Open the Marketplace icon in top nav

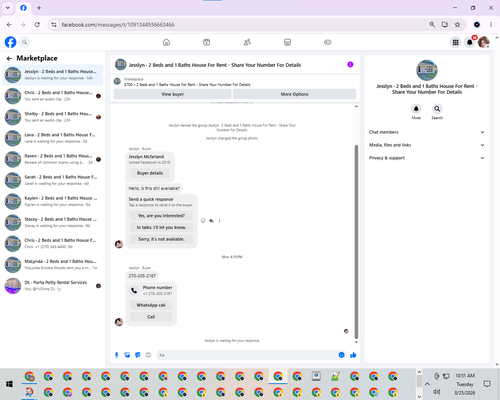click(x=287, y=42)
